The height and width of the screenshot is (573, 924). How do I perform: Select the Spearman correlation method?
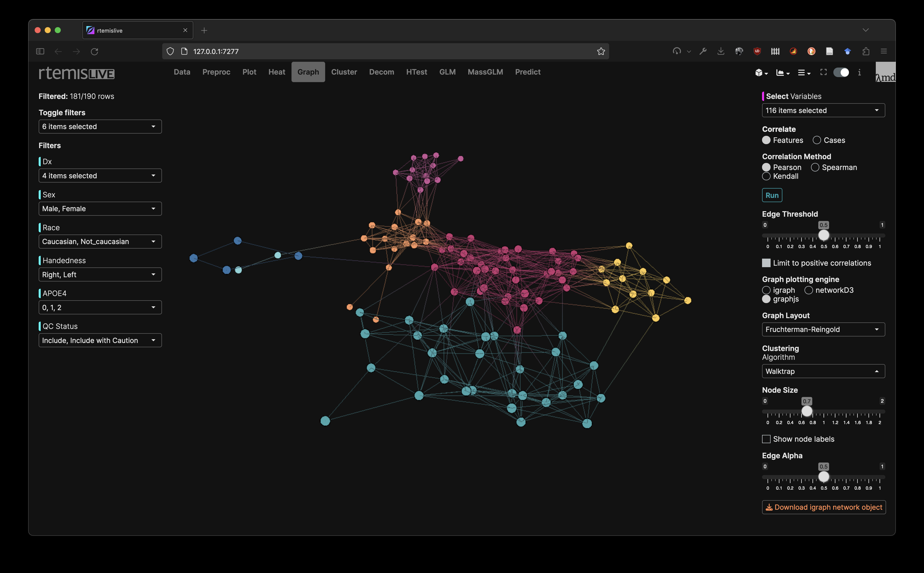click(815, 167)
